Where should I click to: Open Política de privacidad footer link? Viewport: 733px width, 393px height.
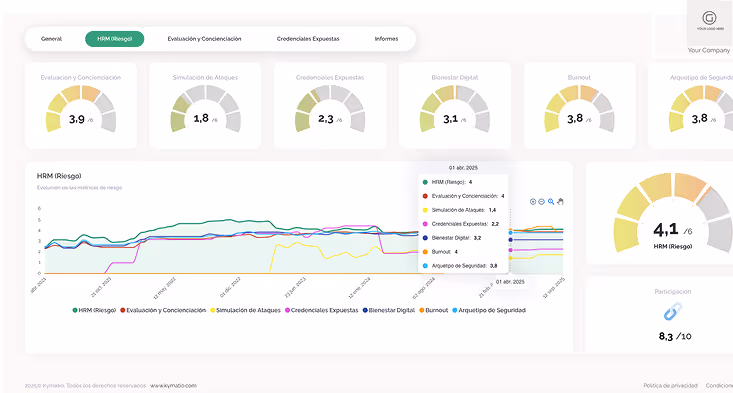pos(670,386)
